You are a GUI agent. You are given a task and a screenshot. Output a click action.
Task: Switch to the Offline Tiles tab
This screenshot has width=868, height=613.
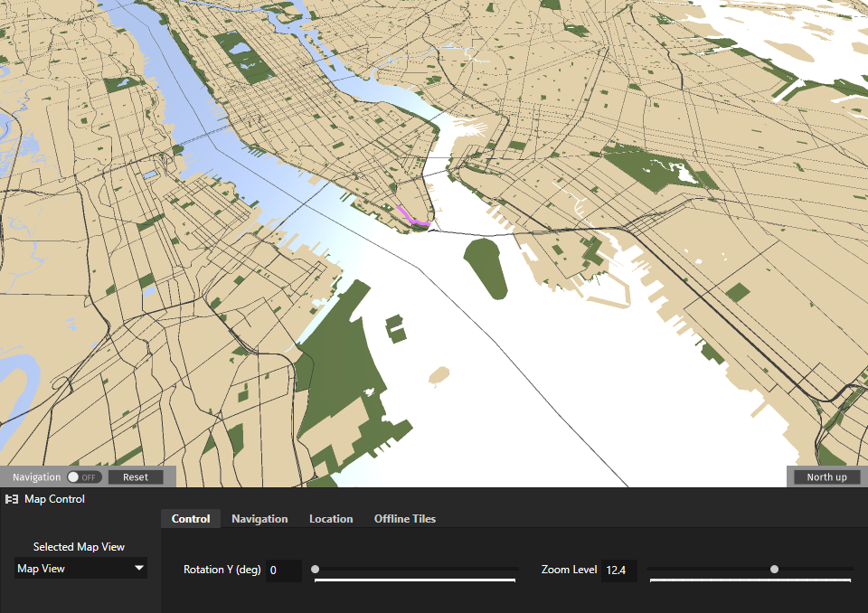point(404,518)
